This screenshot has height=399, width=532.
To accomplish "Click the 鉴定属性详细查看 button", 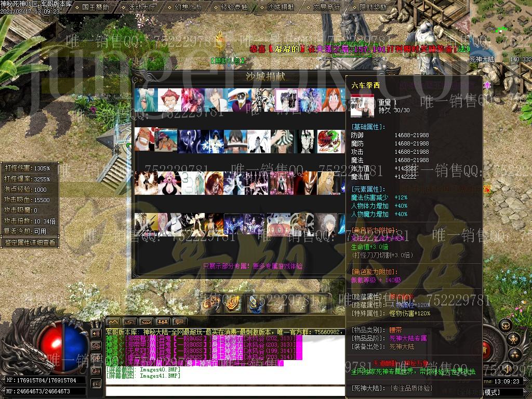I will pos(29,242).
